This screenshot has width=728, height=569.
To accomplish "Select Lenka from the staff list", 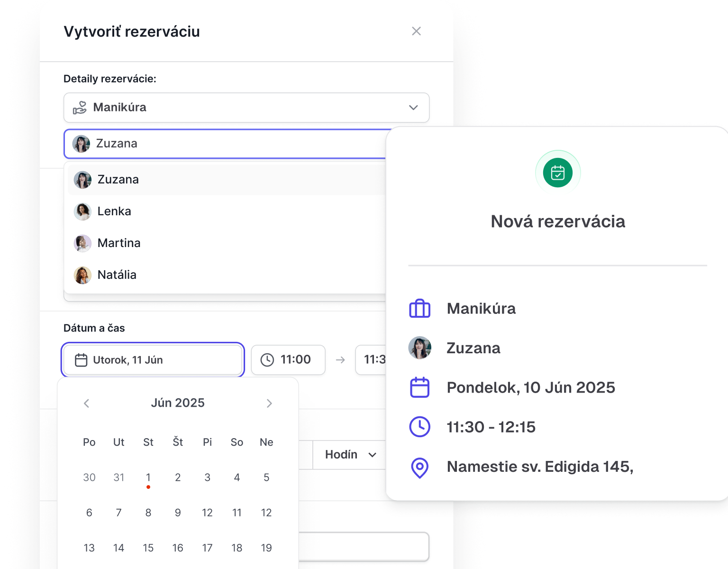I will tap(114, 211).
